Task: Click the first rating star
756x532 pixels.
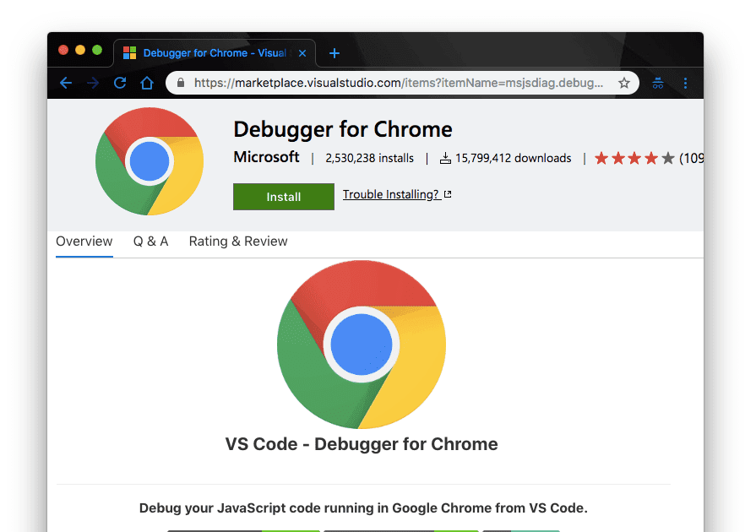Action: click(x=601, y=158)
